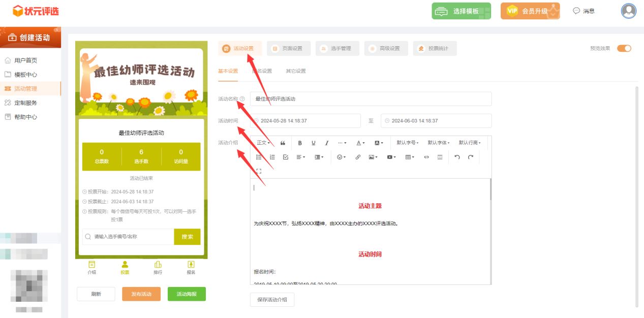
Task: Open the 默认字体 font family dropdown
Action: [x=438, y=143]
